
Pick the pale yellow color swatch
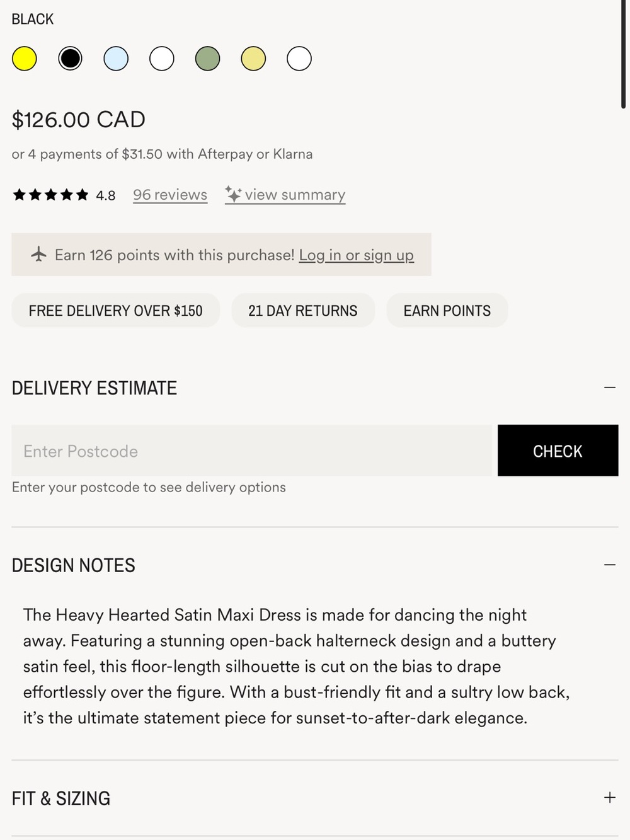pos(253,59)
